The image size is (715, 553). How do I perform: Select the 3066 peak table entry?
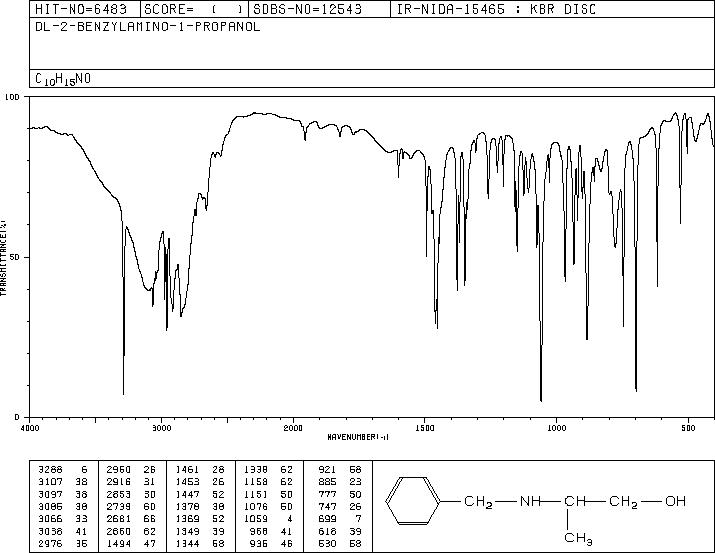pyautogui.click(x=62, y=519)
